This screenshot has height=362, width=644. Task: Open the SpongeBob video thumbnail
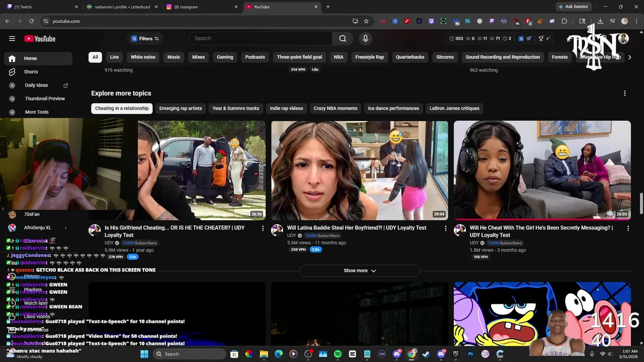(x=542, y=314)
